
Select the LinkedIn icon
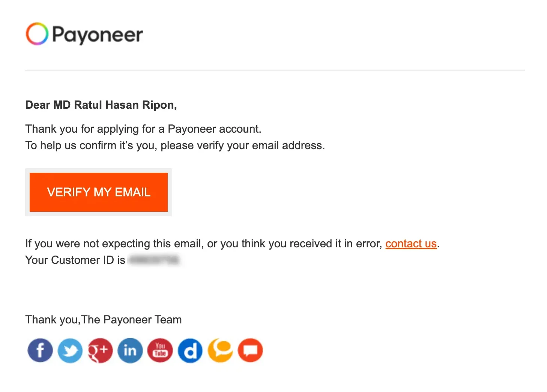130,350
